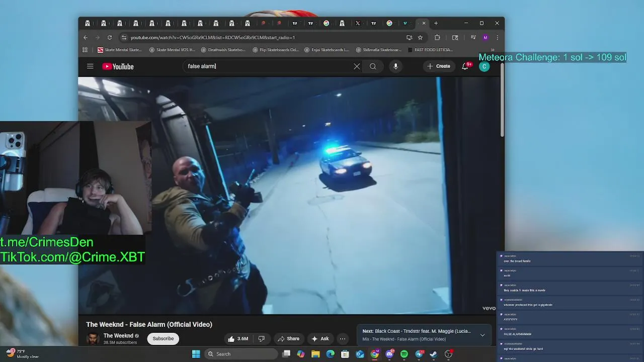Image resolution: width=644 pixels, height=362 pixels.
Task: Open YouTube notifications bell
Action: (465, 66)
